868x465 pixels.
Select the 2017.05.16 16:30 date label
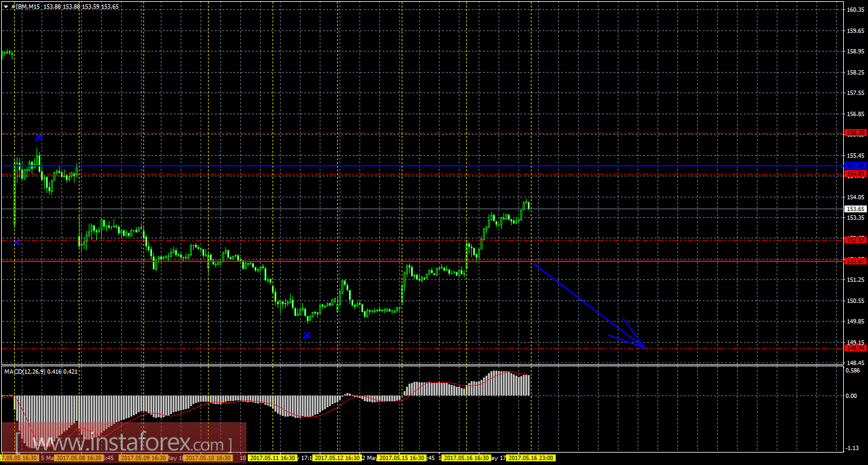coord(467,458)
